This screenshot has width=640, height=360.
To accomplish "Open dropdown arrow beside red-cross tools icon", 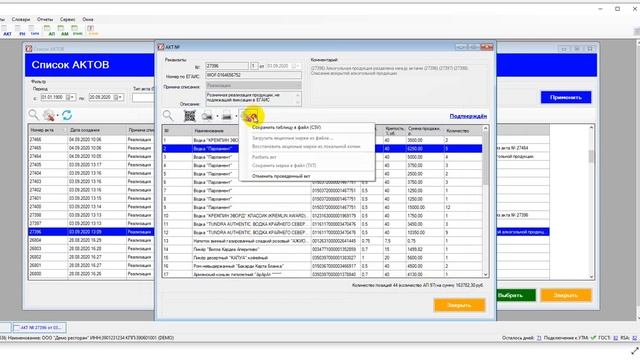I will [58, 116].
